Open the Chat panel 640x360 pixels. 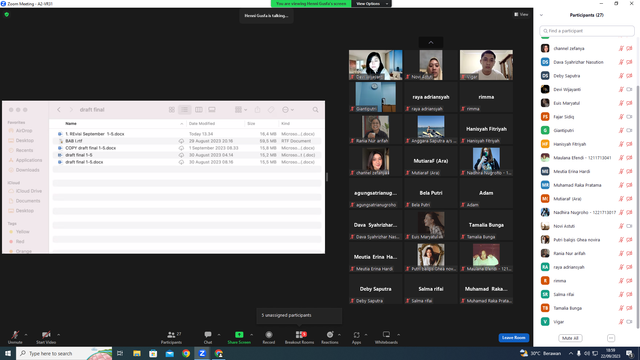(208, 337)
